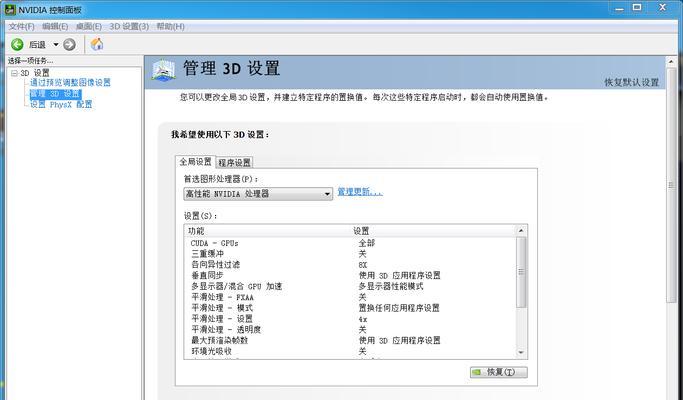Maximize the NVIDIA 控制面板 window
Viewport: 683px width, 400px height.
click(637, 8)
